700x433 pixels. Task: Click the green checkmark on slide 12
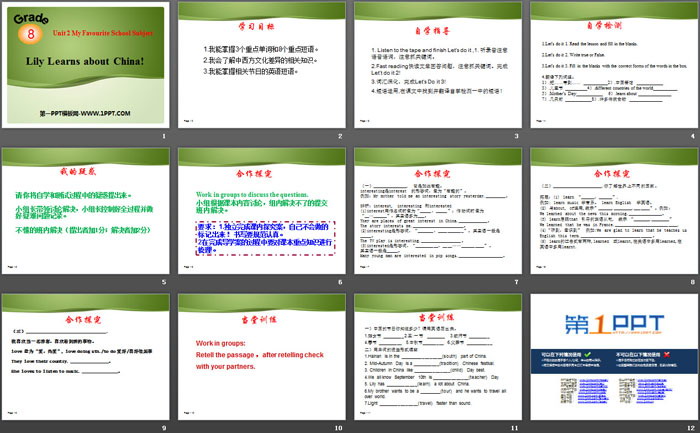coord(587,354)
